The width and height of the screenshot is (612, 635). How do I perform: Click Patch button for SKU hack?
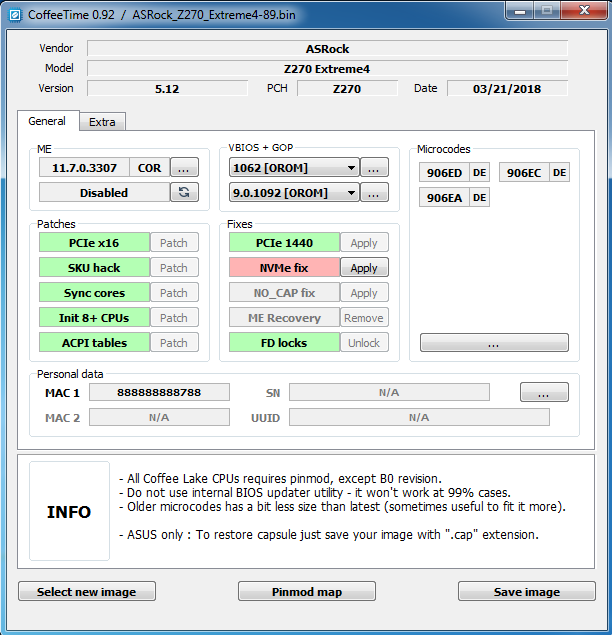(174, 268)
